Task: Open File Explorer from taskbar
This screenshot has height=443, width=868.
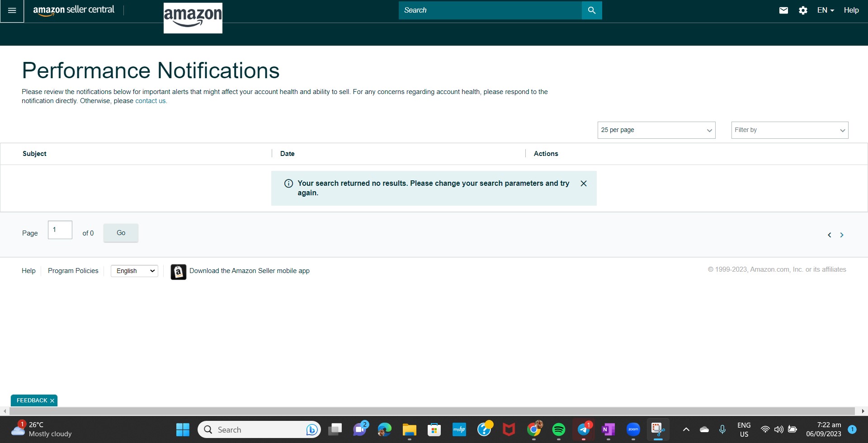Action: (x=410, y=429)
